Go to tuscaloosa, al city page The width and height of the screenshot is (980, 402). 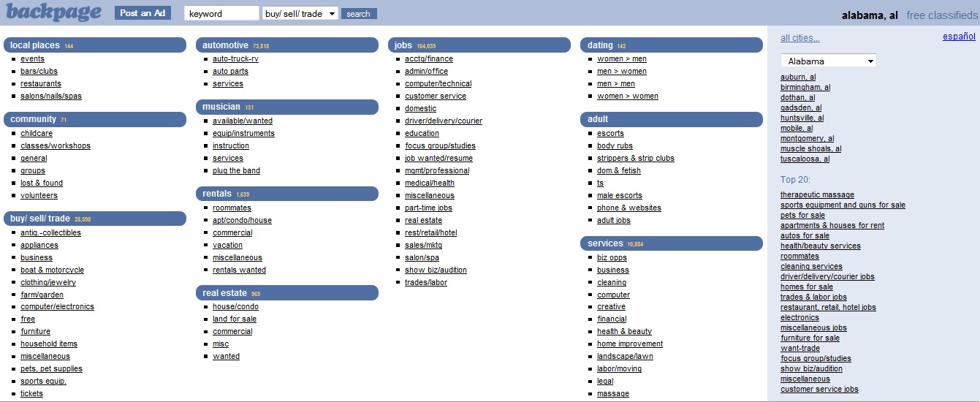pos(805,159)
